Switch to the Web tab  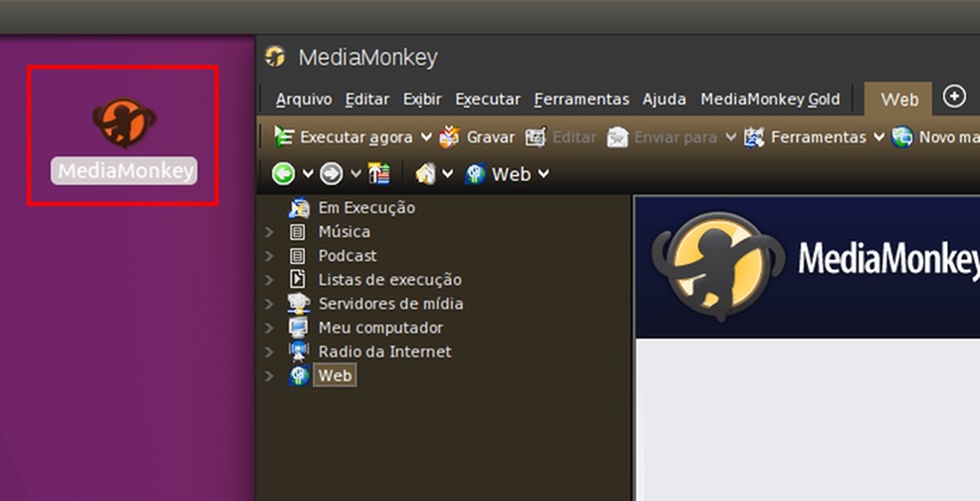tap(898, 100)
